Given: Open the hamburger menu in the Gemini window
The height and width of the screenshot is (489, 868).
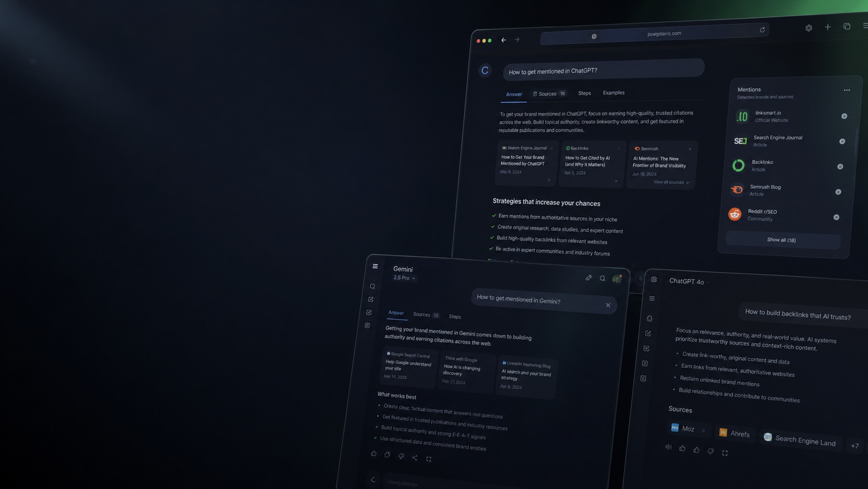Looking at the screenshot, I should click(x=375, y=266).
